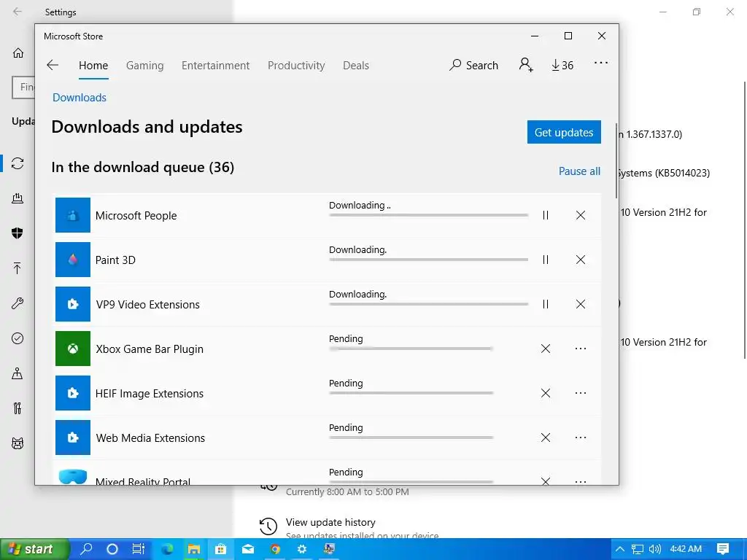This screenshot has width=747, height=560.
Task: Open more options for HEIF Image Extensions
Action: [x=580, y=393]
